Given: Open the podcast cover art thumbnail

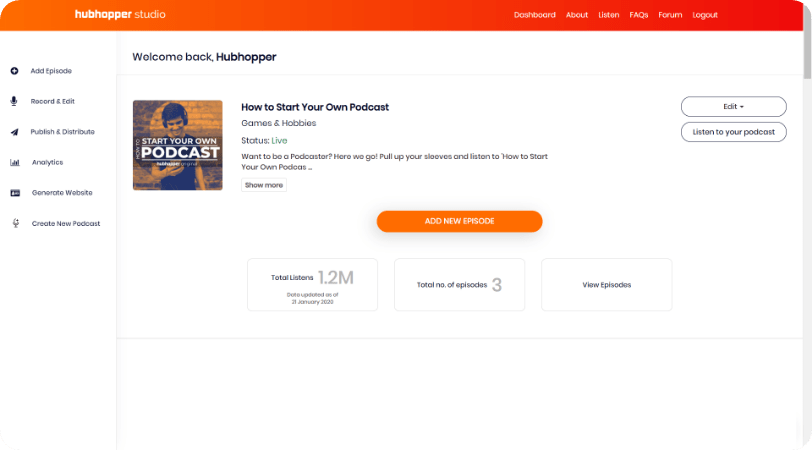Looking at the screenshot, I should coord(178,145).
